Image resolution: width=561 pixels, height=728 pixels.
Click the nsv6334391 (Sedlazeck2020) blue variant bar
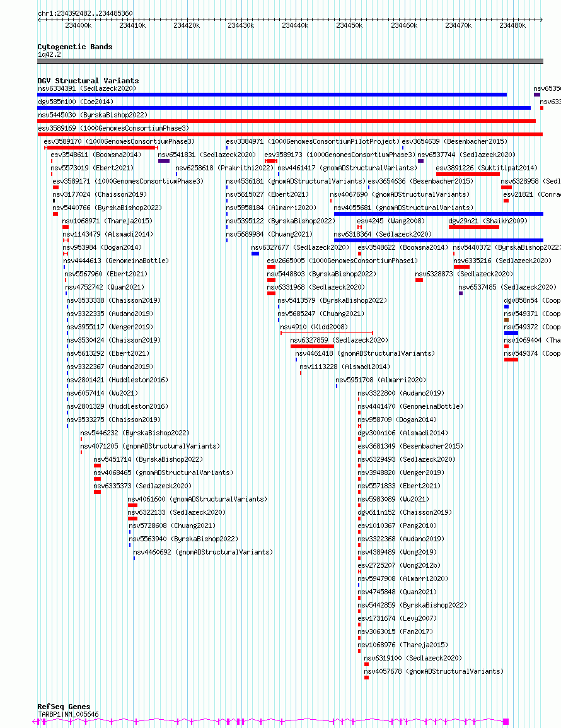pos(272,95)
